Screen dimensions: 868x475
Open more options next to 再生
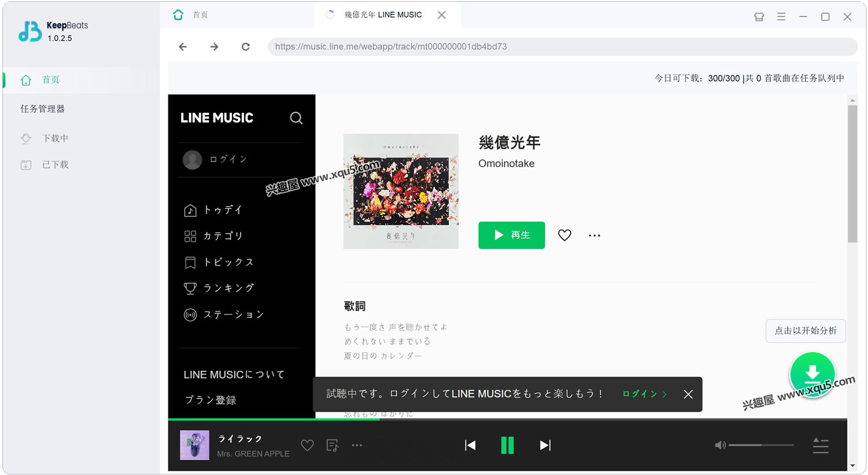click(x=594, y=235)
